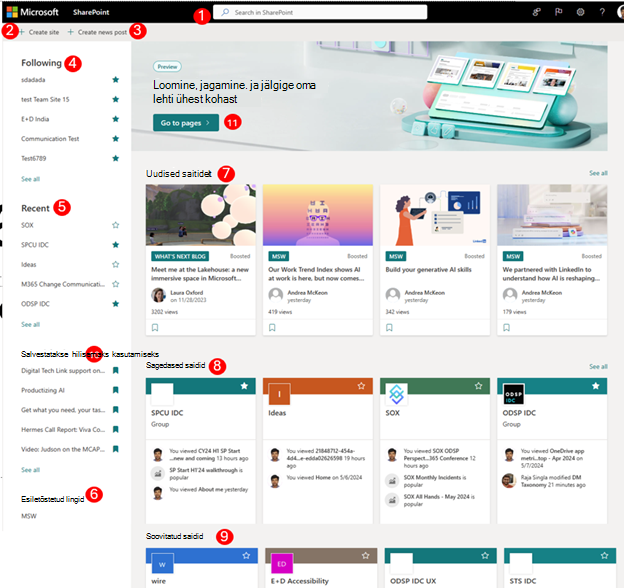Toggle star next to Test6789
The width and height of the screenshot is (624, 588).
pyautogui.click(x=115, y=158)
